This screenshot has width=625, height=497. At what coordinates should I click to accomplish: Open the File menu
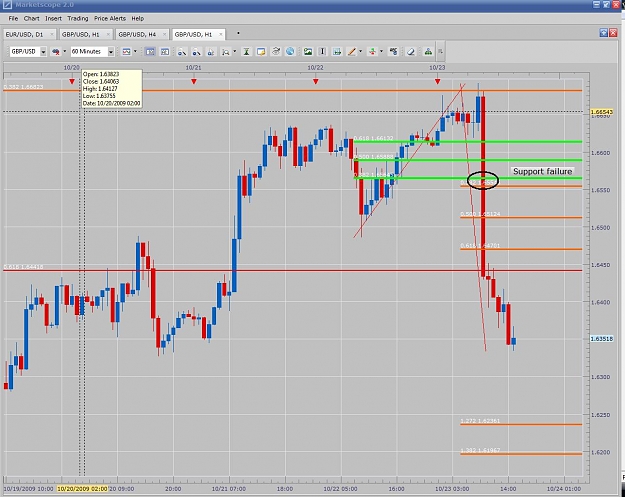[x=13, y=18]
